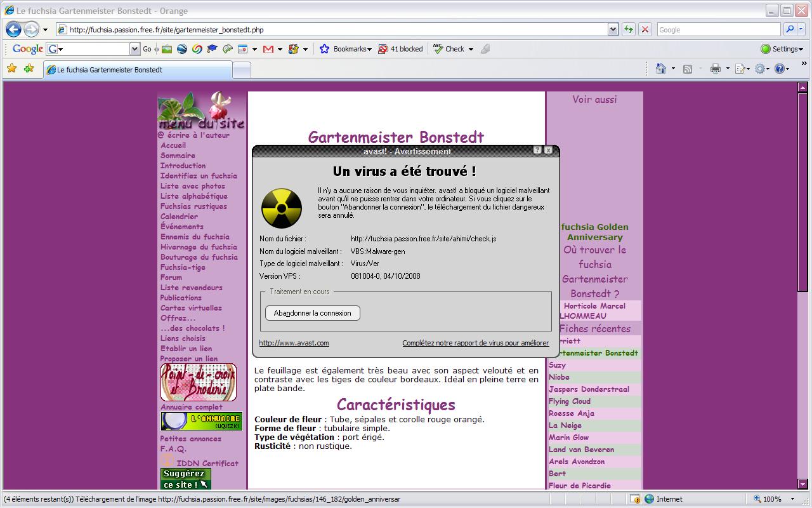This screenshot has width=812, height=508.
Task: Click the red Stop loading icon
Action: [645, 29]
